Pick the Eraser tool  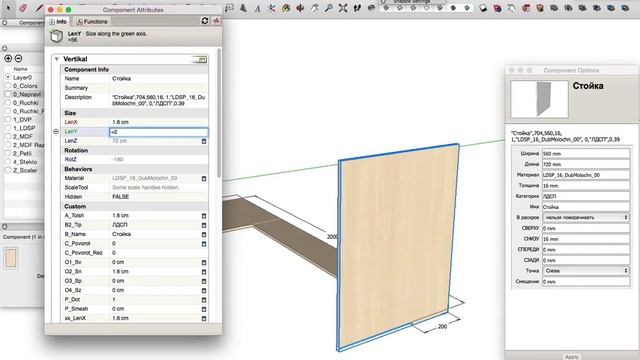(x=23, y=8)
